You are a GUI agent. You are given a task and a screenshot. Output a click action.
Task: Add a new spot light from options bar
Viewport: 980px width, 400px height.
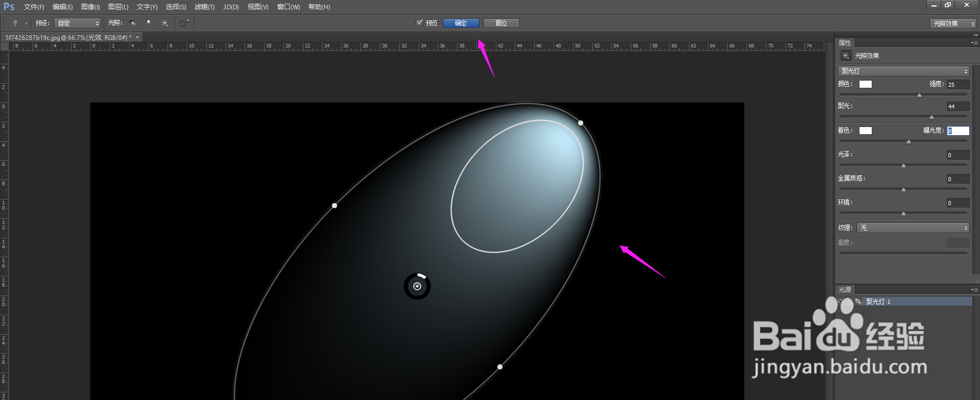[x=132, y=23]
